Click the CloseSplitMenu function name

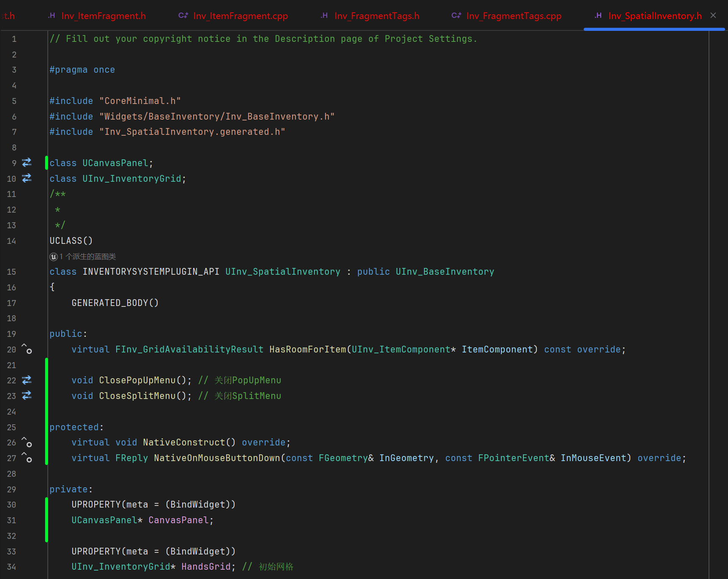(137, 396)
